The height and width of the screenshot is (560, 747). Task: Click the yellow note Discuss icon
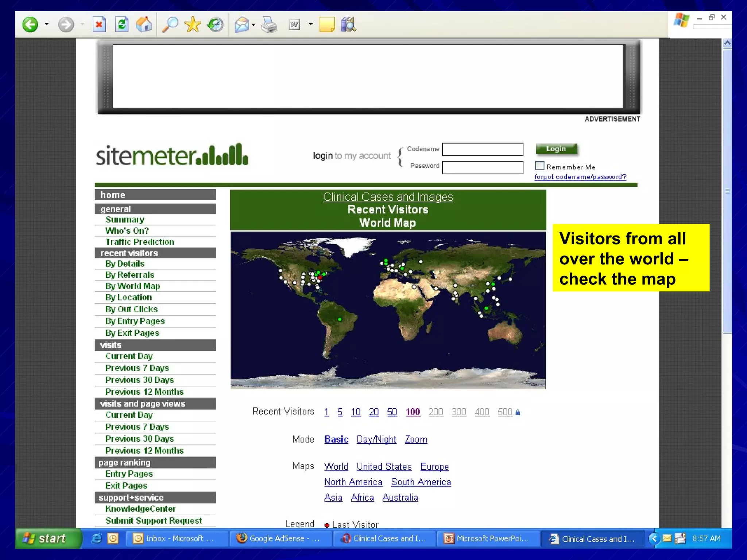coord(327,25)
